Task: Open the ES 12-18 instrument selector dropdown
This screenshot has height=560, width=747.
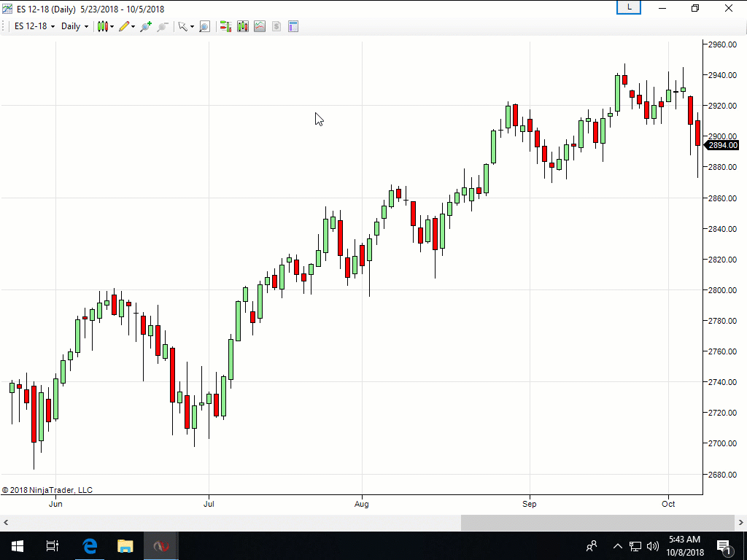Action: tap(34, 26)
